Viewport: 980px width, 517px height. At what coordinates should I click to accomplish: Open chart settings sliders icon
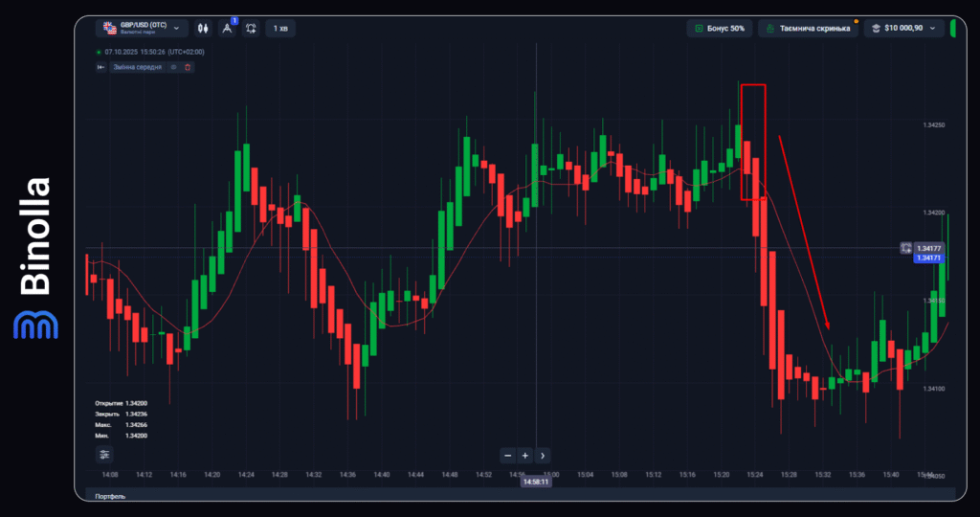tap(103, 455)
